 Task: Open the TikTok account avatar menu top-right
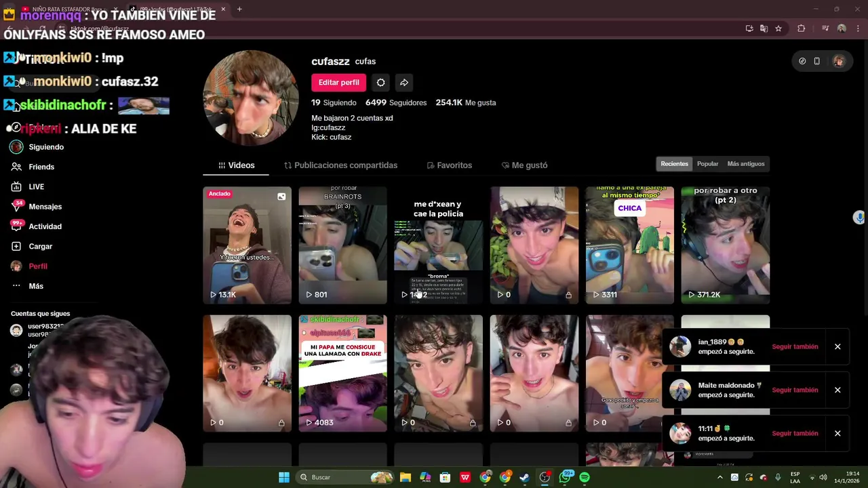tap(839, 61)
